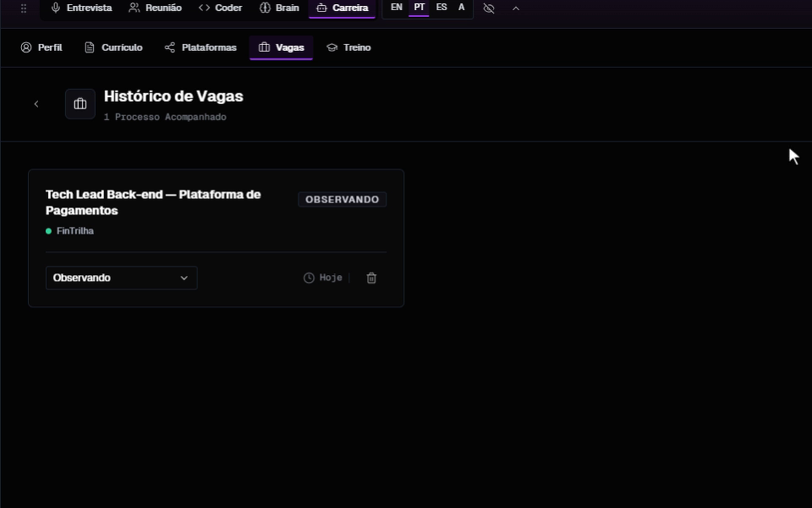
Task: Open the Tech Lead Back-end job title
Action: [x=153, y=203]
